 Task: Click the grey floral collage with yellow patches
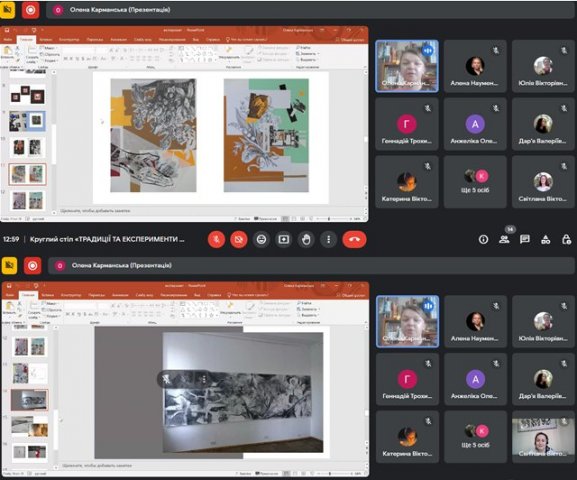click(153, 135)
